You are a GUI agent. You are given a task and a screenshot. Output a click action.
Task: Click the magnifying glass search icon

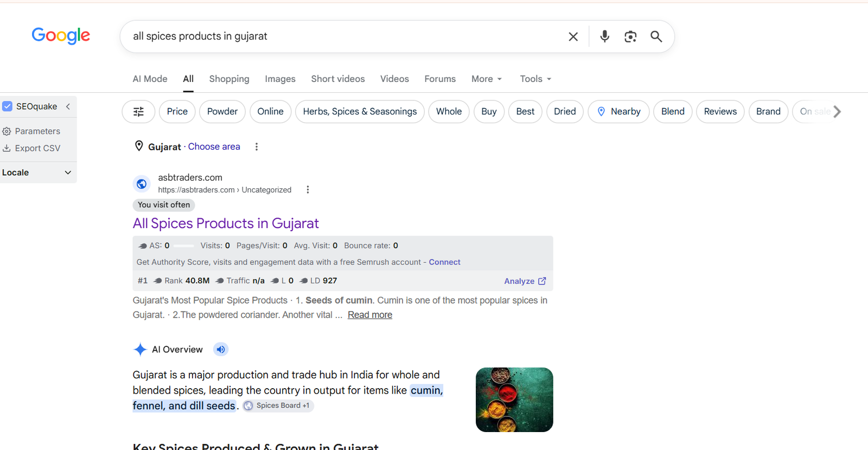coord(656,36)
